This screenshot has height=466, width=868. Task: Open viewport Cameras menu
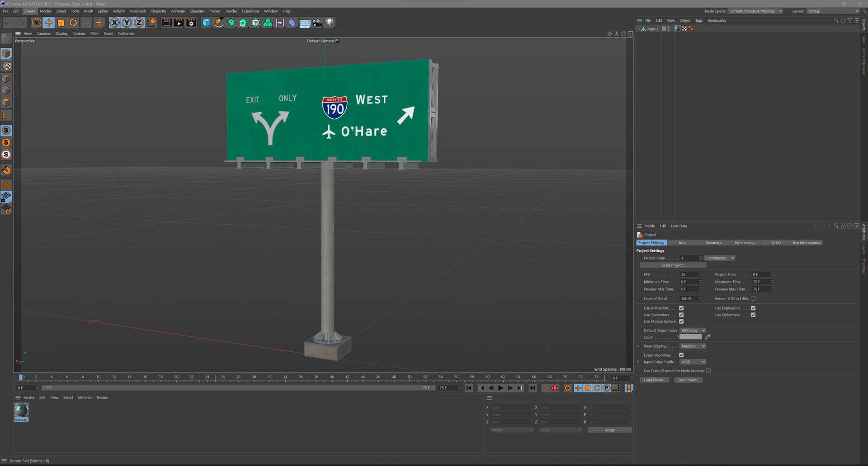point(43,33)
